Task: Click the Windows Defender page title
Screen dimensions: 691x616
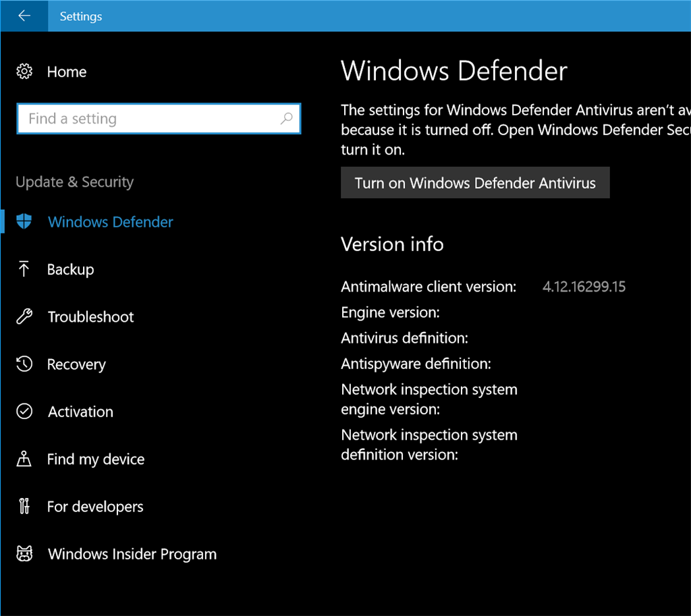Action: (x=454, y=70)
